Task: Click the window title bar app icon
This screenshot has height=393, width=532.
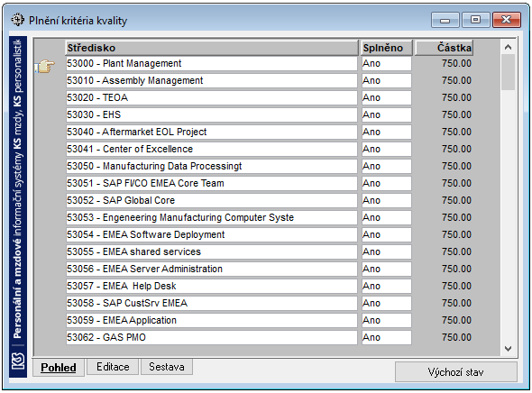Action: pos(17,20)
